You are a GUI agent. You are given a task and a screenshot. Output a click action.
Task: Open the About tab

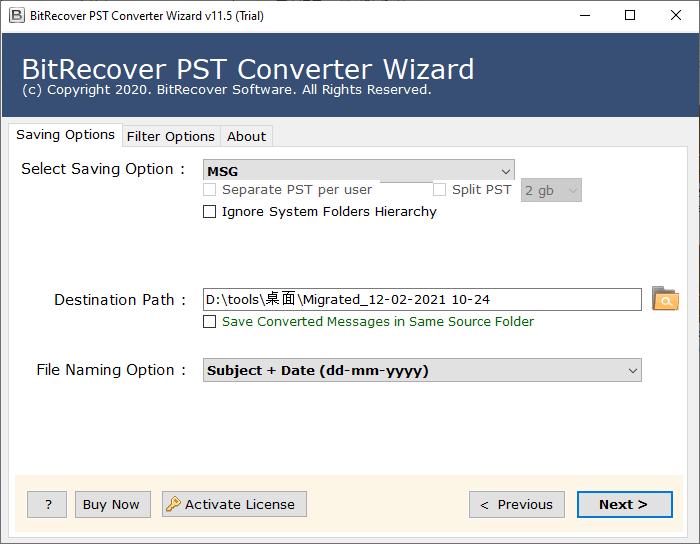[x=246, y=137]
